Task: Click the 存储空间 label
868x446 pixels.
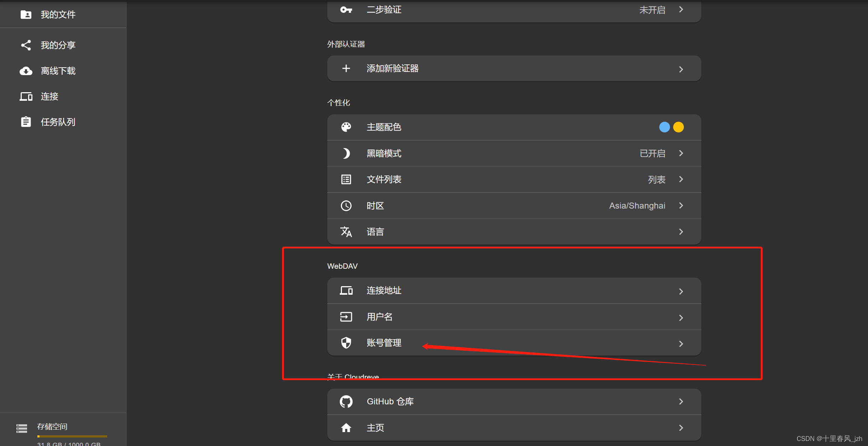Action: click(52, 426)
